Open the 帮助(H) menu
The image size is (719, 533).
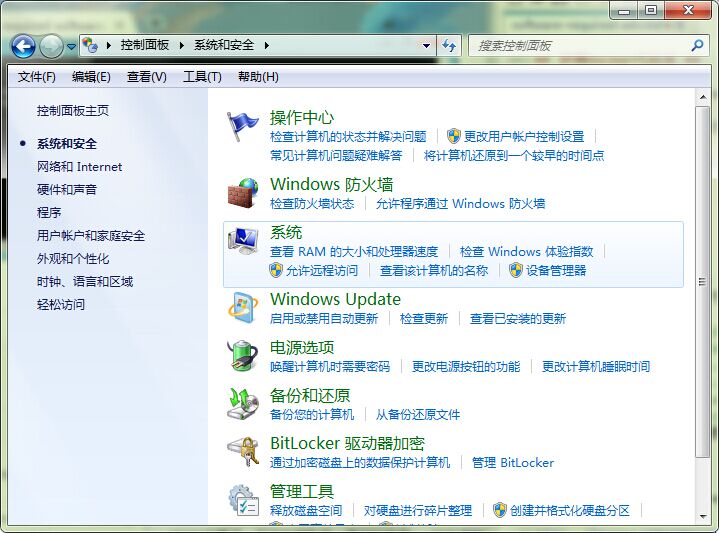click(x=258, y=77)
